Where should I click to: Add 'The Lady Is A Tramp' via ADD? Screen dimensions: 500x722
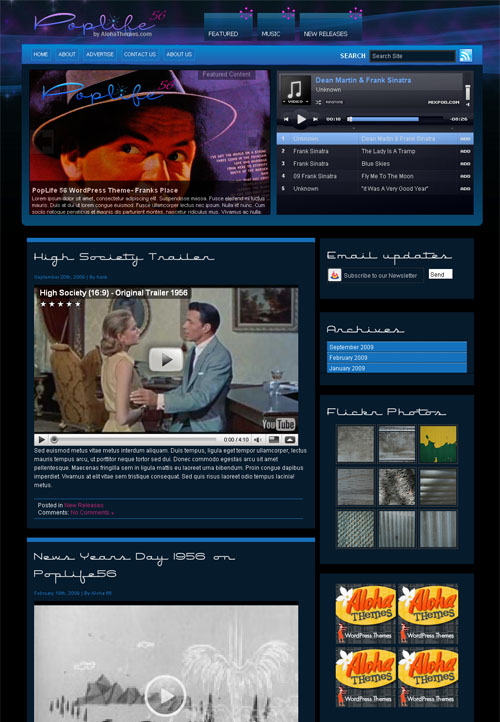coord(465,151)
